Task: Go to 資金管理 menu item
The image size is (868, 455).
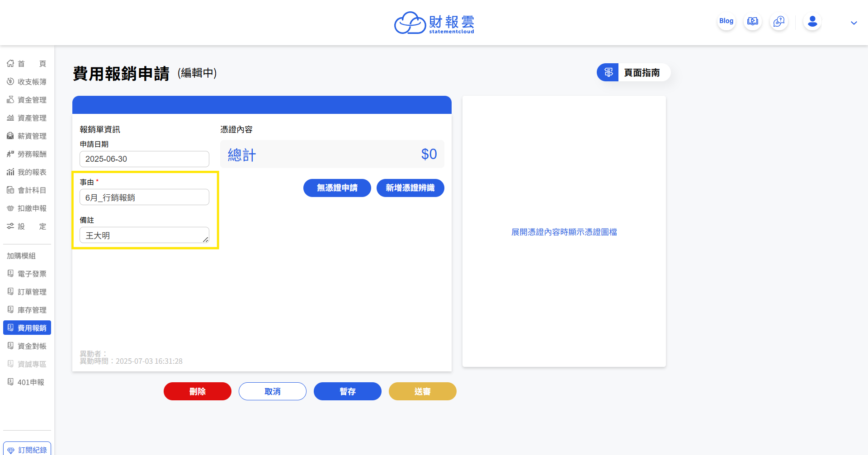Action: coord(27,100)
